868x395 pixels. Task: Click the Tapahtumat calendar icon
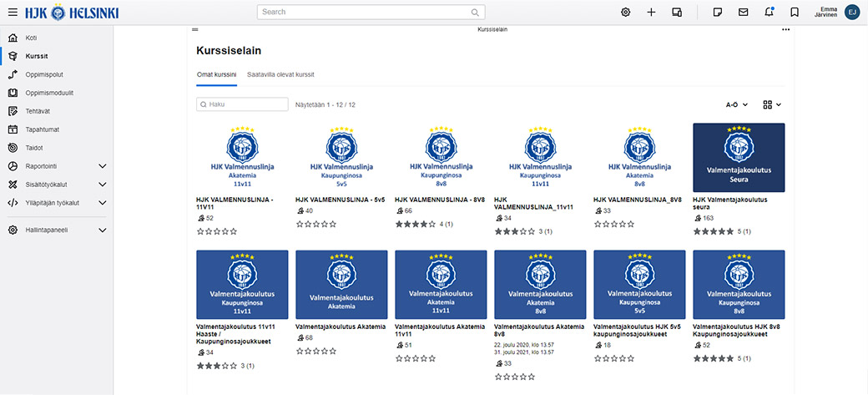coord(13,129)
